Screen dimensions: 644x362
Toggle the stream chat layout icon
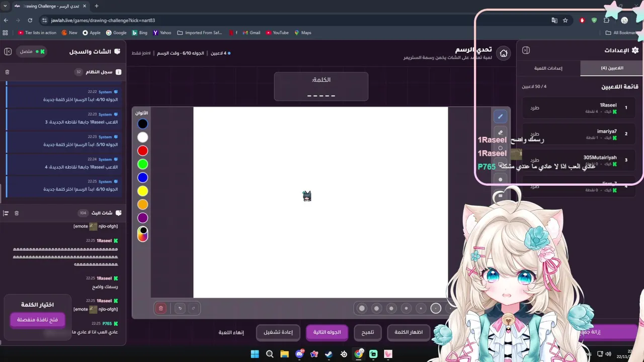point(6,213)
